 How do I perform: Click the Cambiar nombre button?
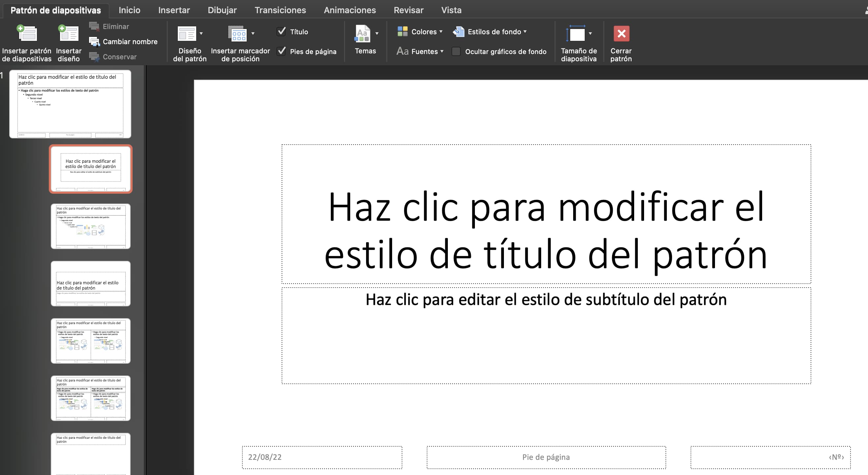point(124,41)
